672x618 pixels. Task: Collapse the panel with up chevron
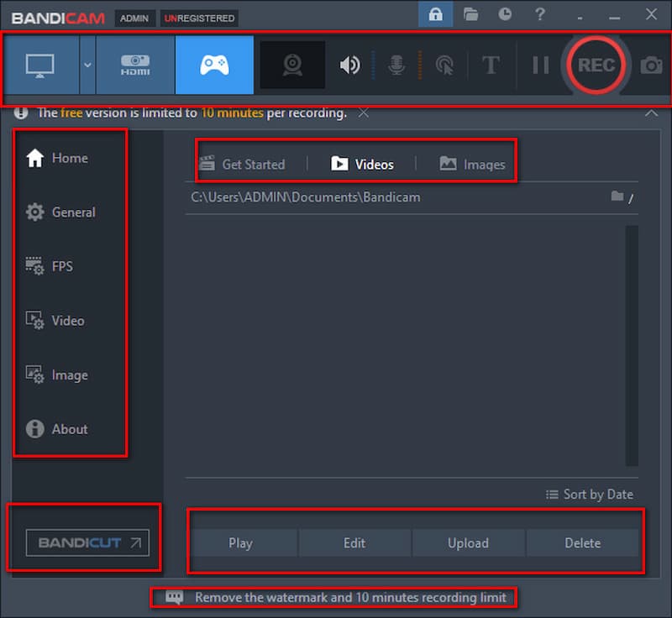651,113
